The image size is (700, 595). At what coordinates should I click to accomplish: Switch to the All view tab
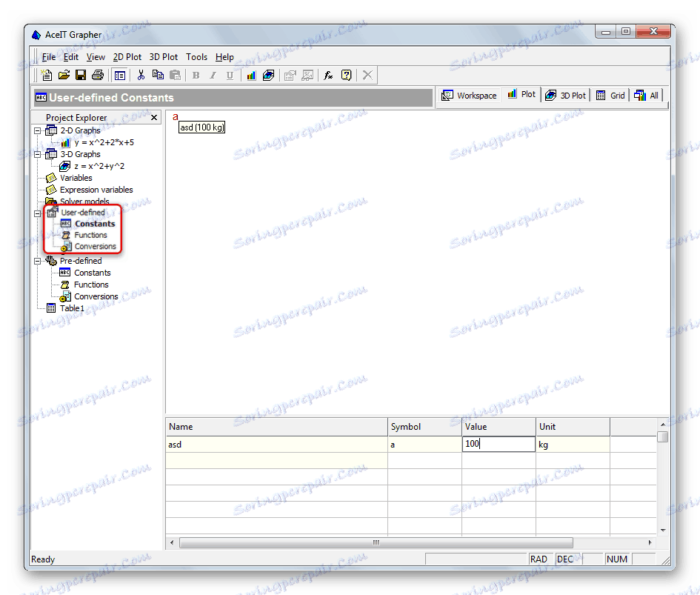coord(646,95)
